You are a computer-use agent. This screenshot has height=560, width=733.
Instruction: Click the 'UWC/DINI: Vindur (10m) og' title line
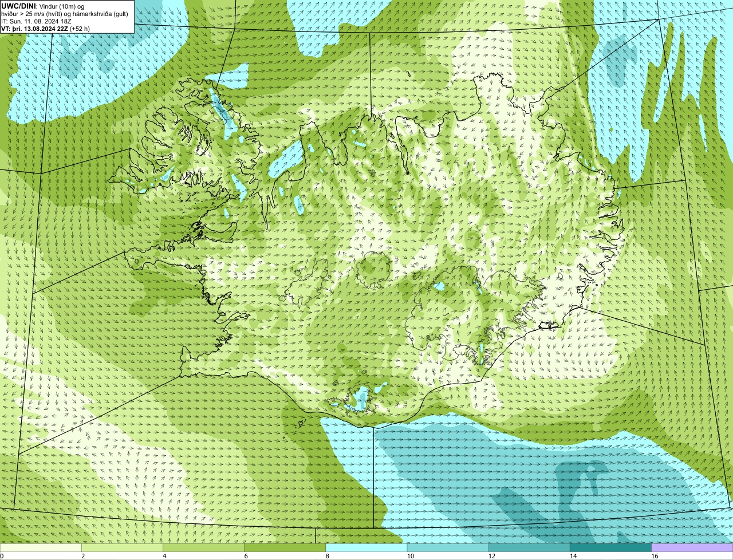pyautogui.click(x=43, y=6)
